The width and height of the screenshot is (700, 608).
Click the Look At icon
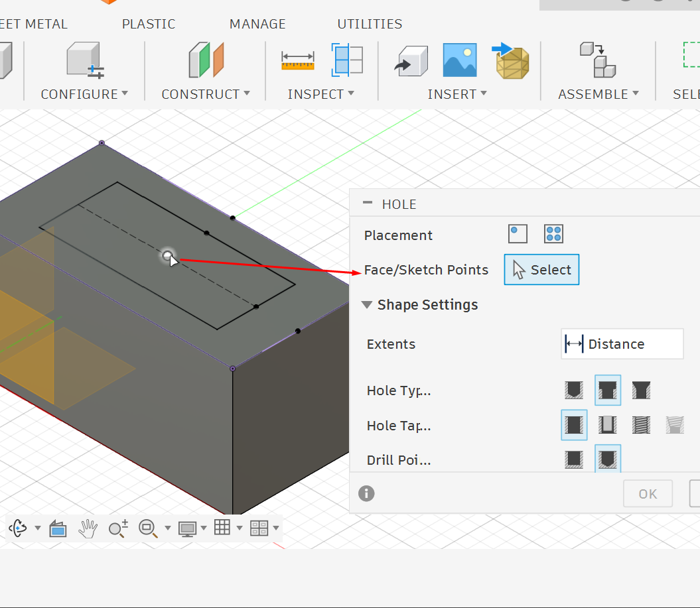point(58,528)
